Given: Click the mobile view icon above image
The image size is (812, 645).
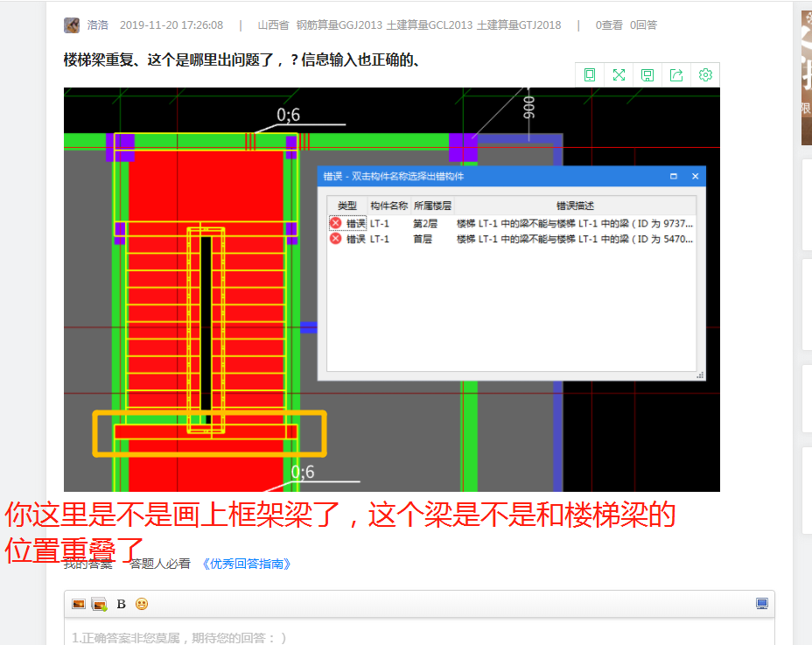Looking at the screenshot, I should pyautogui.click(x=590, y=75).
